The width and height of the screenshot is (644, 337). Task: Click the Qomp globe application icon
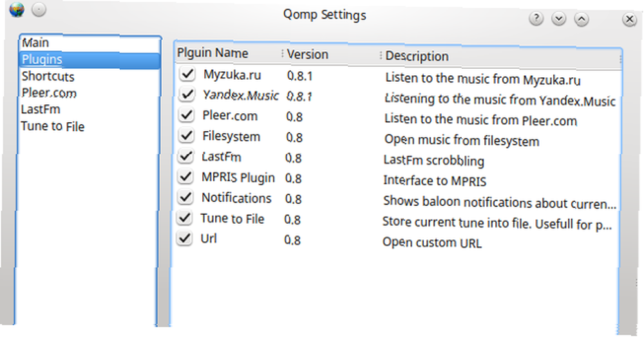[17, 10]
